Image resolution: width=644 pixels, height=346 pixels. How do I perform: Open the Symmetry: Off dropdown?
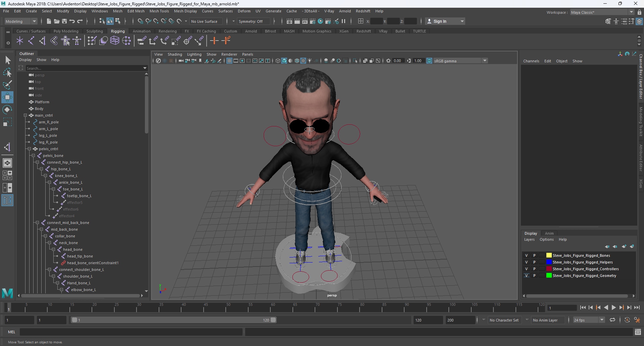click(x=254, y=21)
